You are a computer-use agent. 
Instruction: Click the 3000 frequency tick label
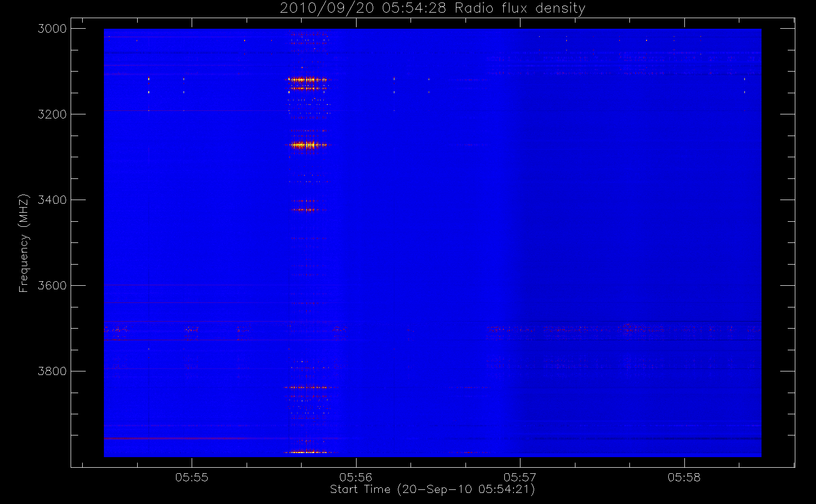click(52, 29)
